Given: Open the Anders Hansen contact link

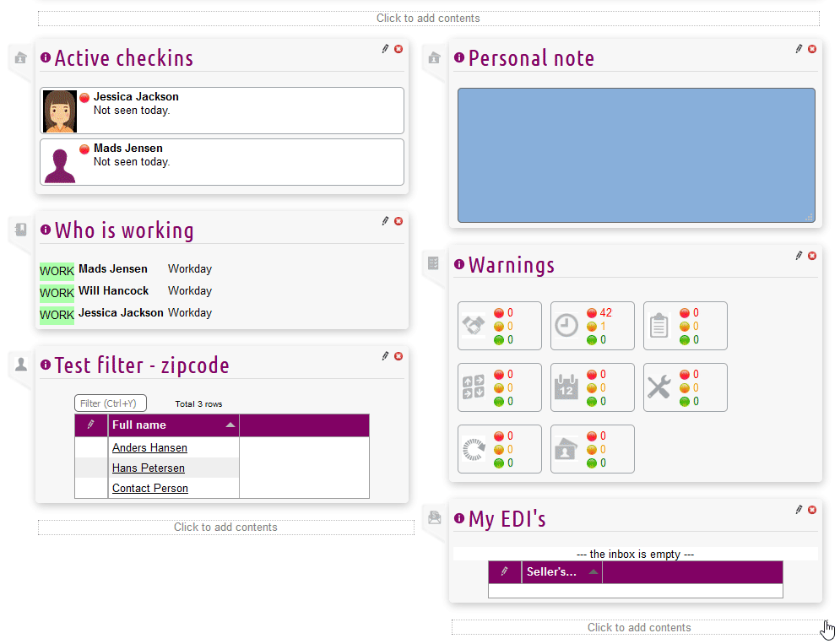Looking at the screenshot, I should click(x=149, y=448).
